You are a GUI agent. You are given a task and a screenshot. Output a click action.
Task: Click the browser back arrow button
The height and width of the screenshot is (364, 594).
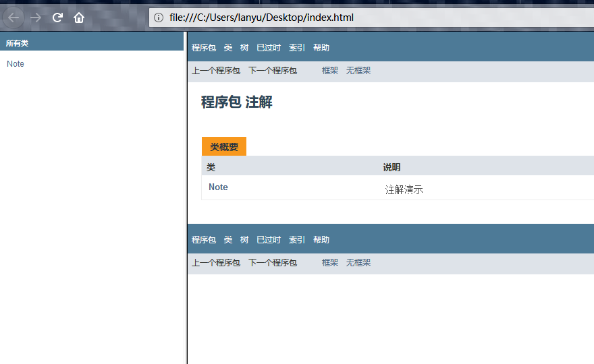(x=13, y=18)
